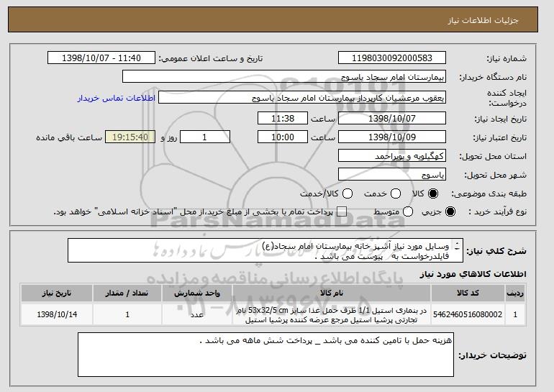554x392 pixels.
Task: Click the validity time 10:00 field
Action: tap(283, 137)
